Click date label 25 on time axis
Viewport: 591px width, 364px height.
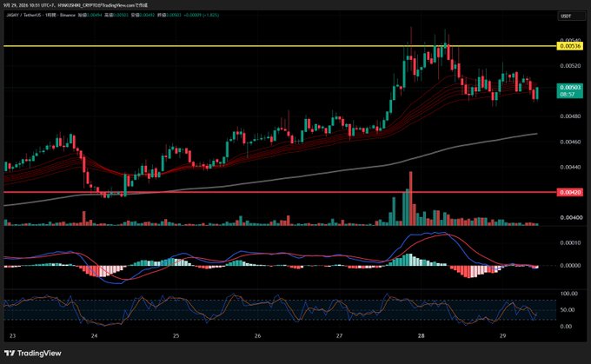176,335
